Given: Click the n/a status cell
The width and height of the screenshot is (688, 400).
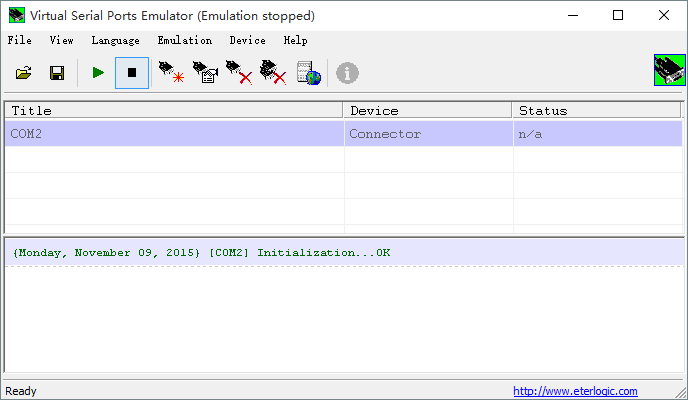Looking at the screenshot, I should tap(598, 134).
